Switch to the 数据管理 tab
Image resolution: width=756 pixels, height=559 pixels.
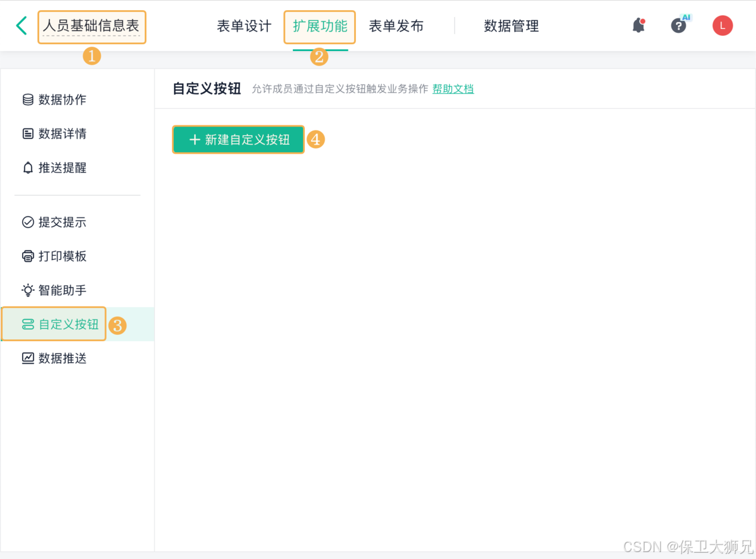coord(512,26)
